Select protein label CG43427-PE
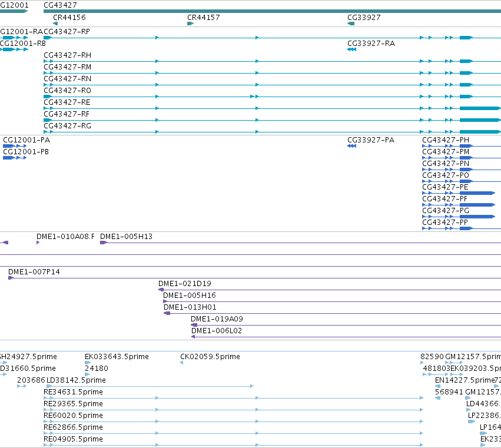The image size is (501, 448). [x=446, y=187]
